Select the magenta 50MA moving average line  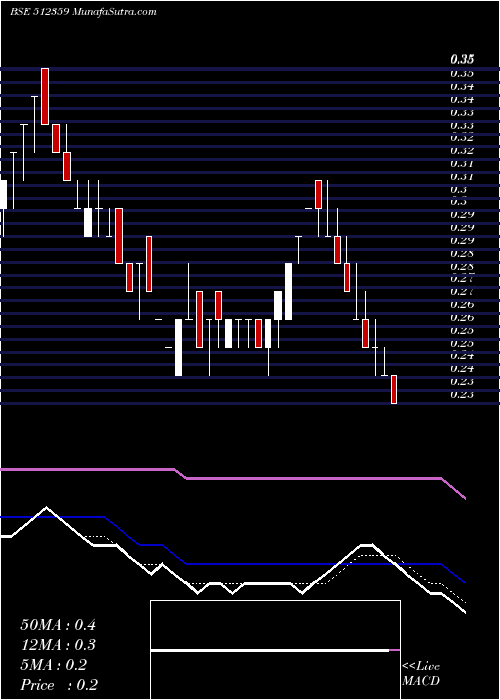pos(233,479)
